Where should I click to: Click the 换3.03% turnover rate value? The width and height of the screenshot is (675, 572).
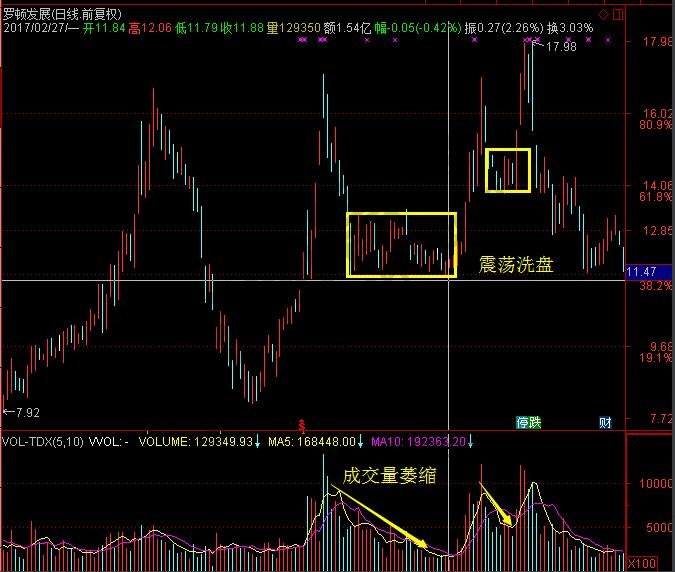[570, 28]
